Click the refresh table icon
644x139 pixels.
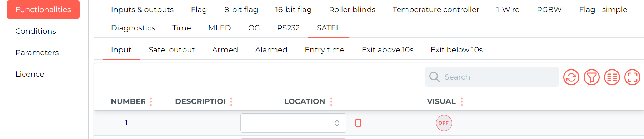[571, 77]
